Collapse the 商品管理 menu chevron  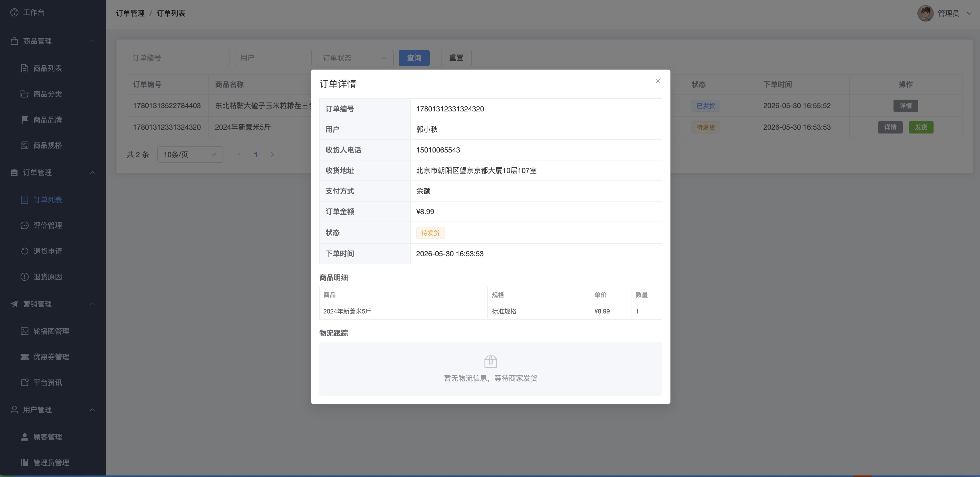pos(92,41)
